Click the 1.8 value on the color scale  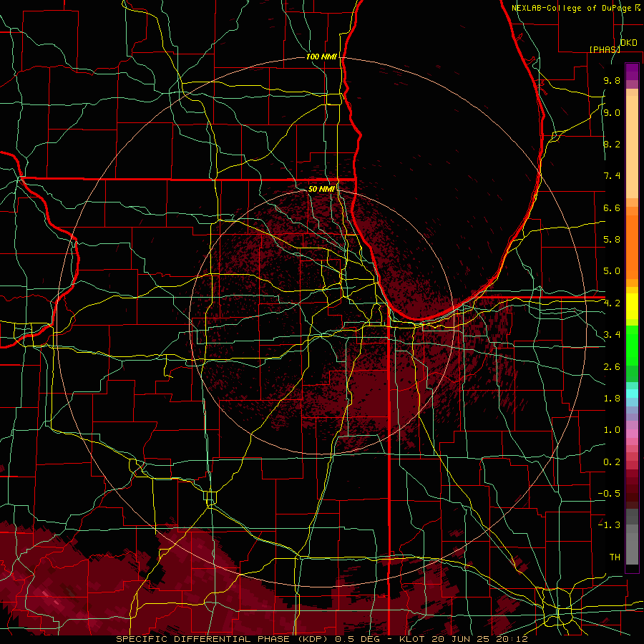[x=612, y=399]
